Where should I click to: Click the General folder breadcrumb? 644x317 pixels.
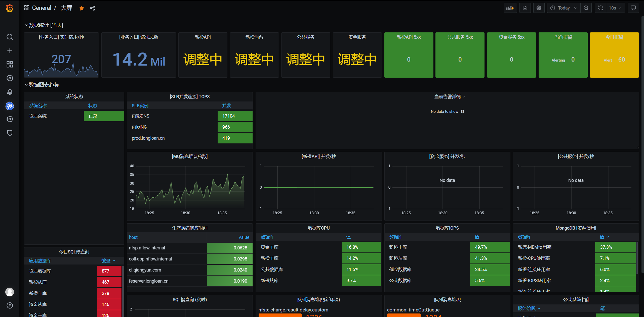pos(42,8)
